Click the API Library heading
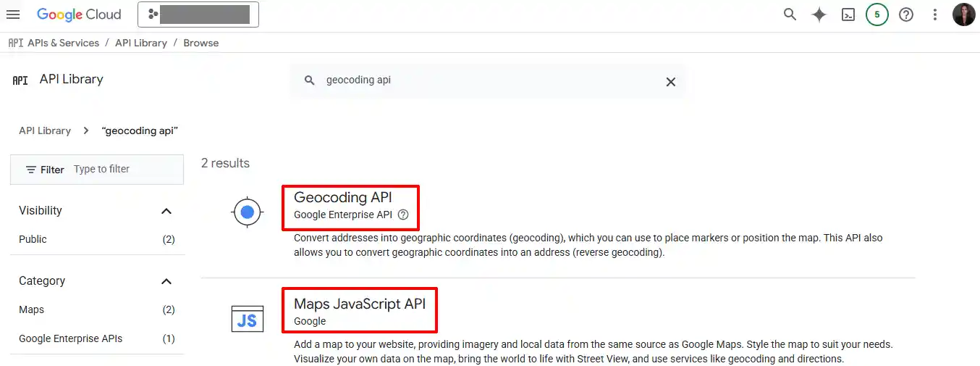 [72, 79]
